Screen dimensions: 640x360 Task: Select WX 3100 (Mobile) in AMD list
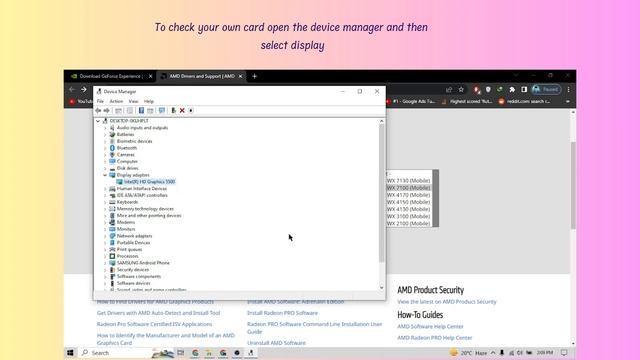pos(409,216)
